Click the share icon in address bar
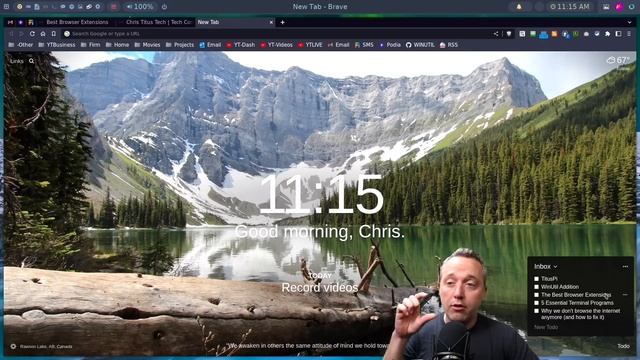The height and width of the screenshot is (360, 640). (x=496, y=34)
